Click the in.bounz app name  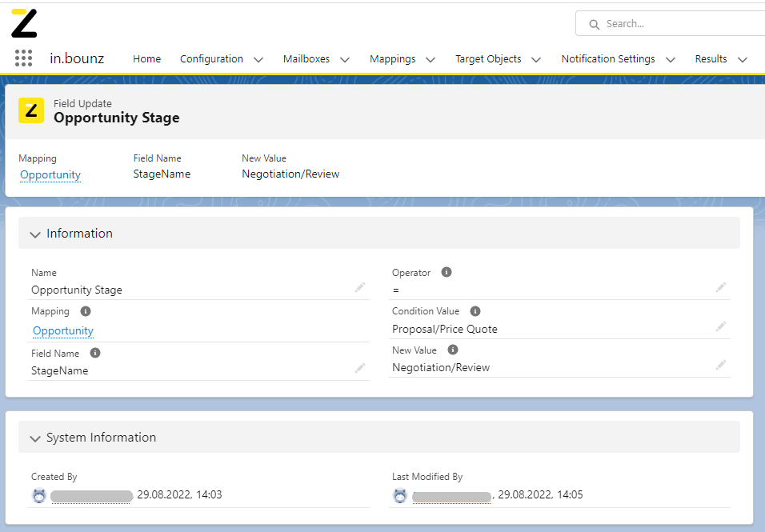pos(77,58)
